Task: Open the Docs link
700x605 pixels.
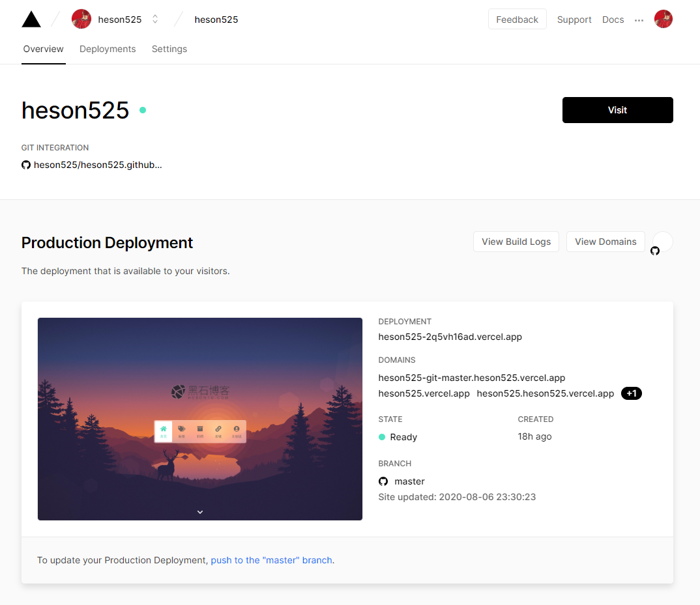Action: coord(613,20)
